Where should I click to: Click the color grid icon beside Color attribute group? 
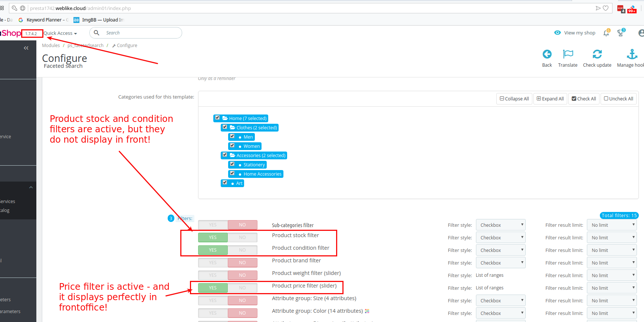click(367, 311)
